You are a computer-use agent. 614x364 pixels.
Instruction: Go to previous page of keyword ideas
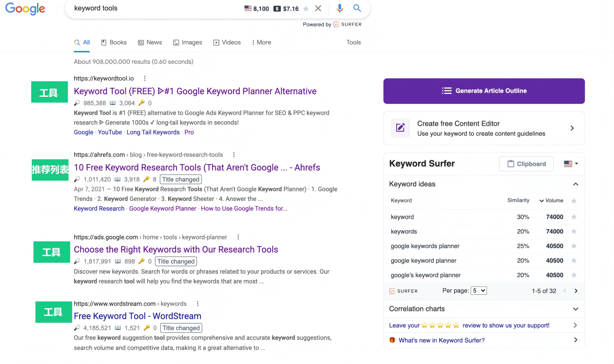point(565,291)
